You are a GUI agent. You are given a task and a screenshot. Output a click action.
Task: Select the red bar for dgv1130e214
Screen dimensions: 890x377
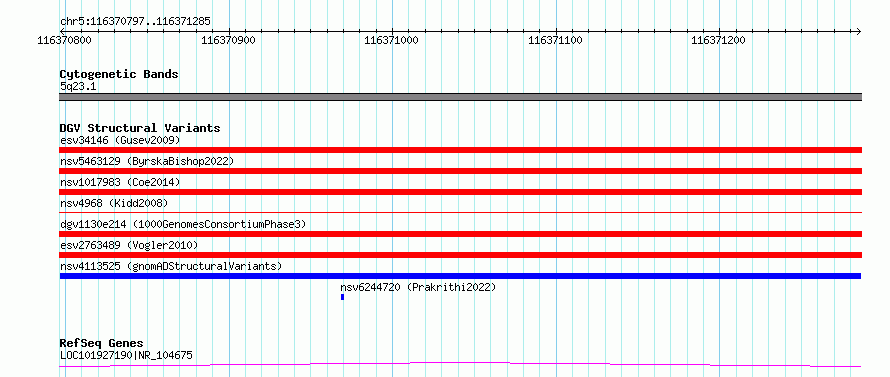(460, 234)
